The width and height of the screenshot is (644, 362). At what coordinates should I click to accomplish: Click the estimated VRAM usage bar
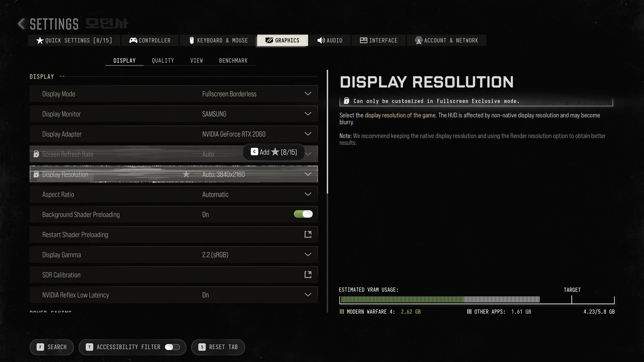[x=477, y=300]
